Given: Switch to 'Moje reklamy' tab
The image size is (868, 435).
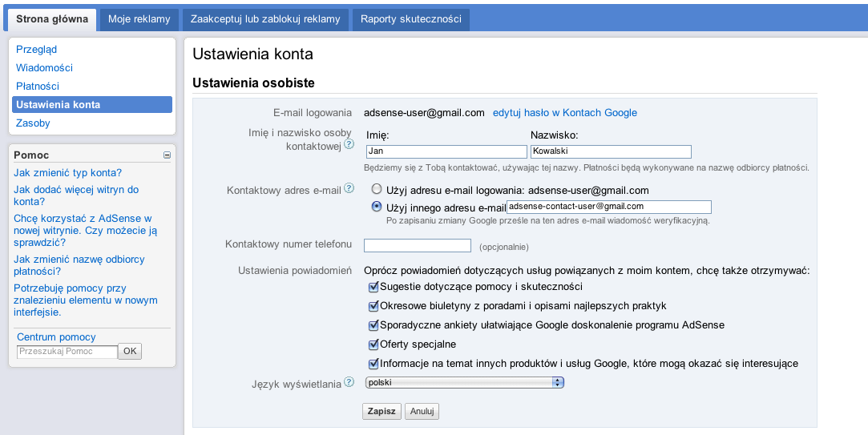Looking at the screenshot, I should point(139,19).
